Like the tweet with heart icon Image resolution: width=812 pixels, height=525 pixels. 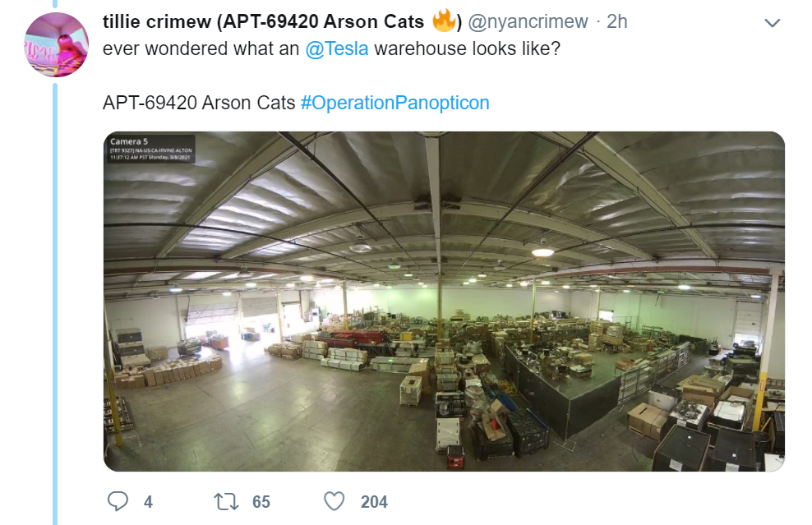coord(334,501)
